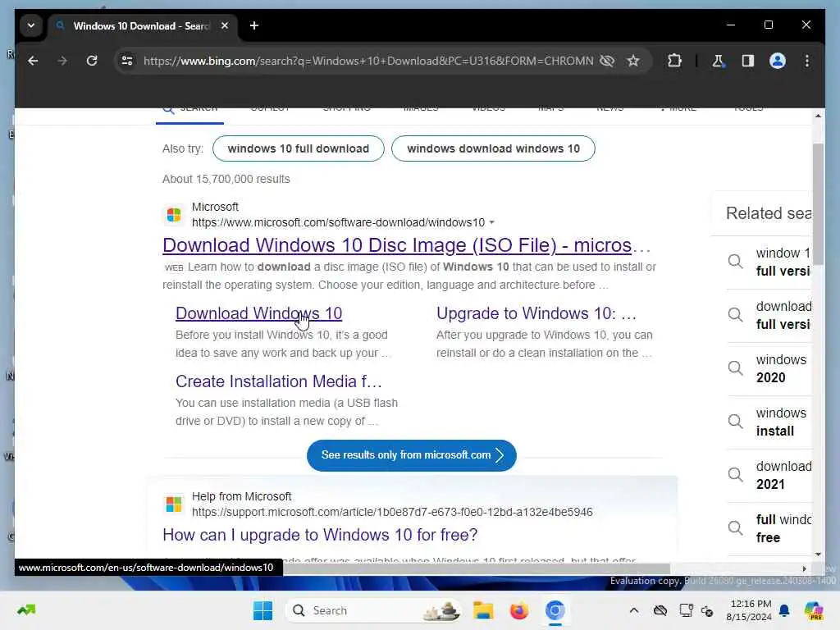
Task: View site information icon in address bar
Action: tap(127, 61)
